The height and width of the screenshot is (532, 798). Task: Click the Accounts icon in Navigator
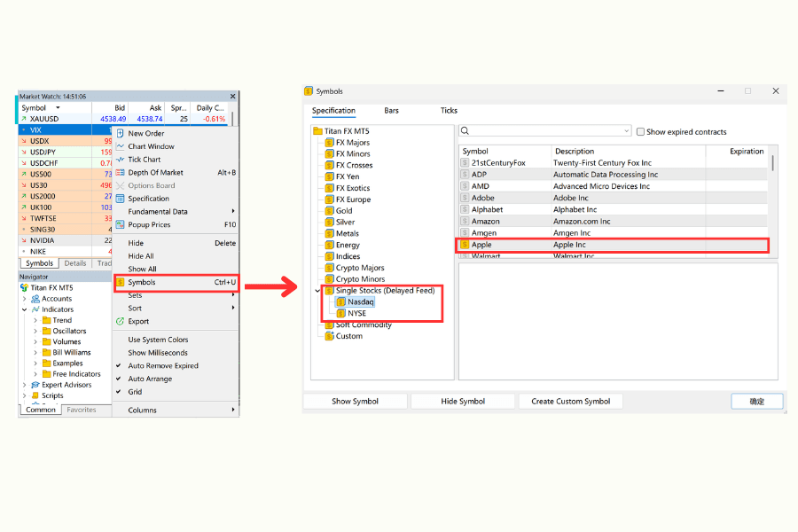[x=35, y=299]
